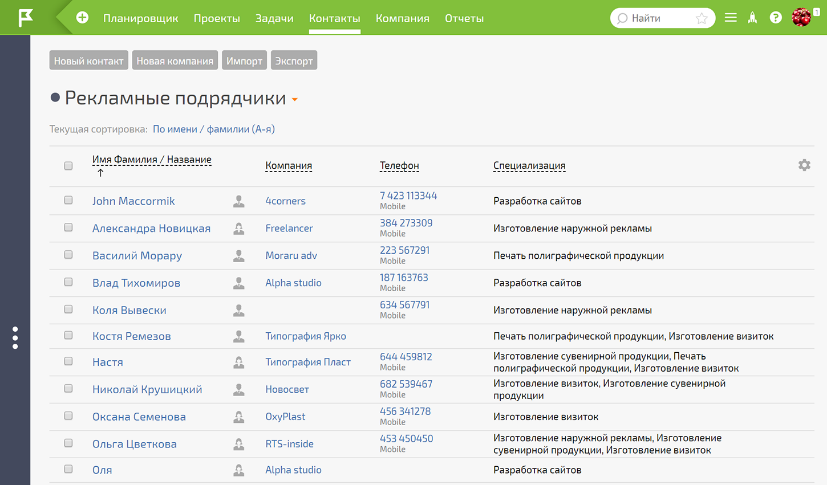Click the person icon next to John Maccormik

tap(239, 201)
